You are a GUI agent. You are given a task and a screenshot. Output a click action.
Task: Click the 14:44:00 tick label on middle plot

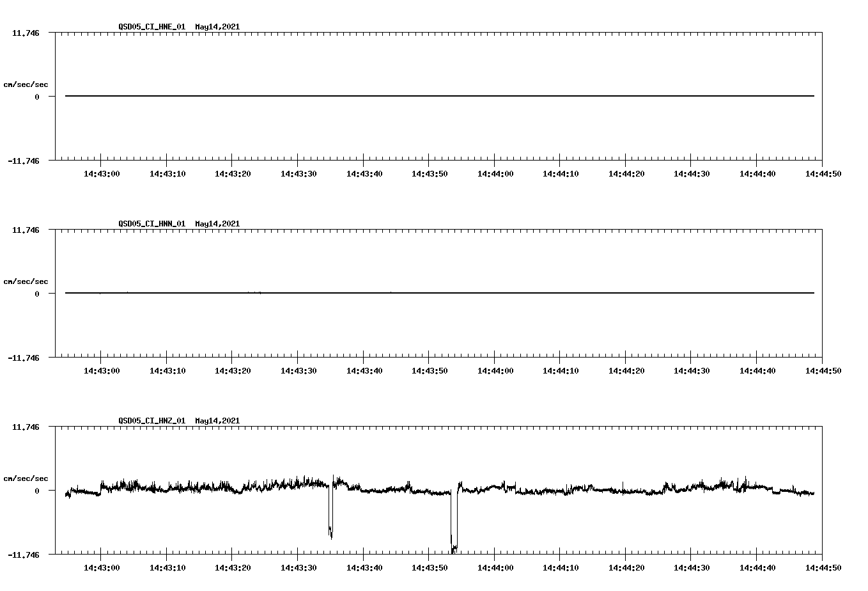tap(495, 369)
